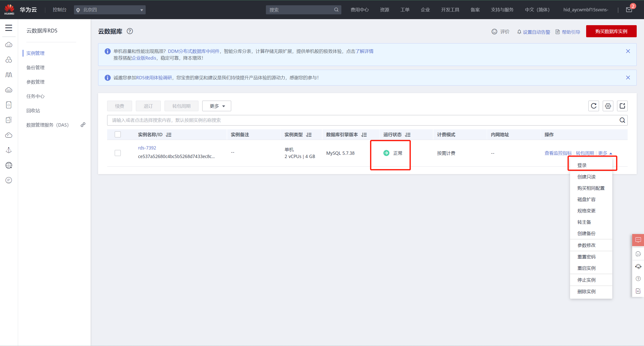The height and width of the screenshot is (346, 644).
Task: Expand the 更多 batch actions dropdown
Action: click(217, 106)
